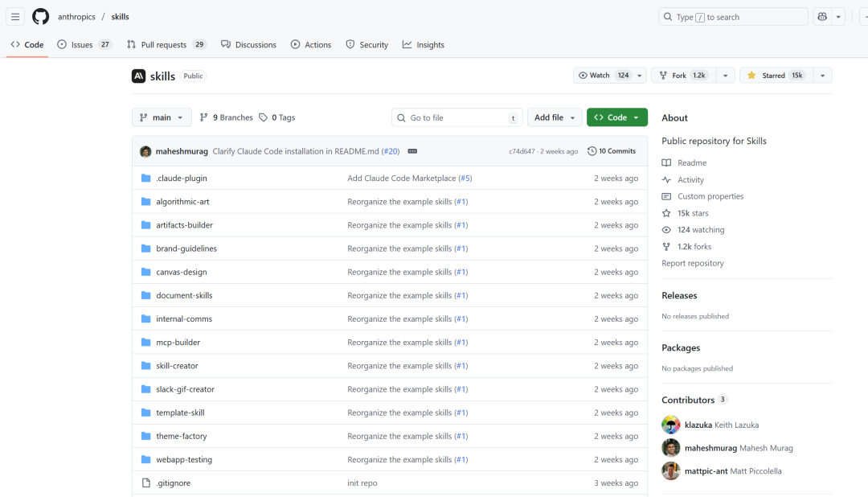
Task: Open the canvas-design folder
Action: click(x=182, y=272)
